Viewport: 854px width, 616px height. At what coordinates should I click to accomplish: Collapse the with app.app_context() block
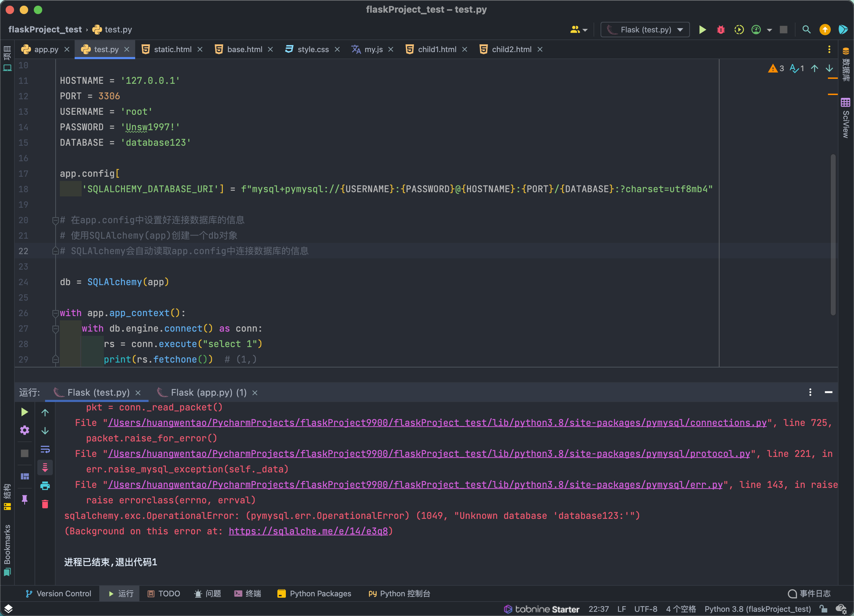(55, 313)
